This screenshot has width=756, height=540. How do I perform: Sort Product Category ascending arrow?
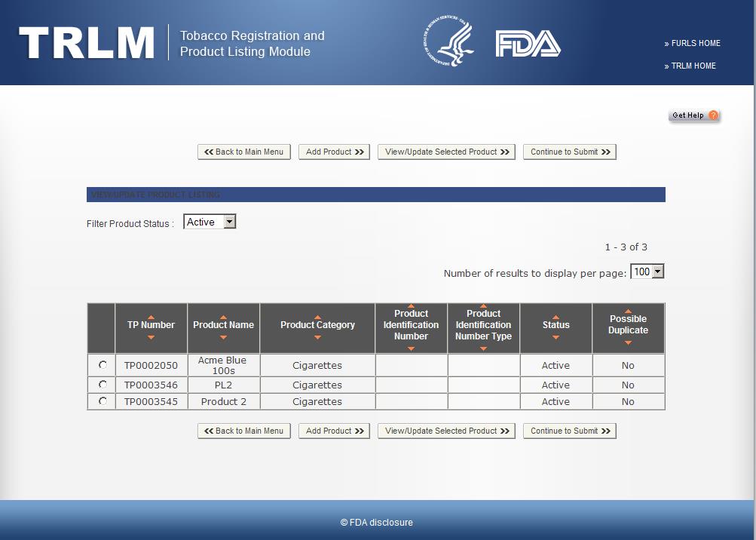tap(317, 317)
